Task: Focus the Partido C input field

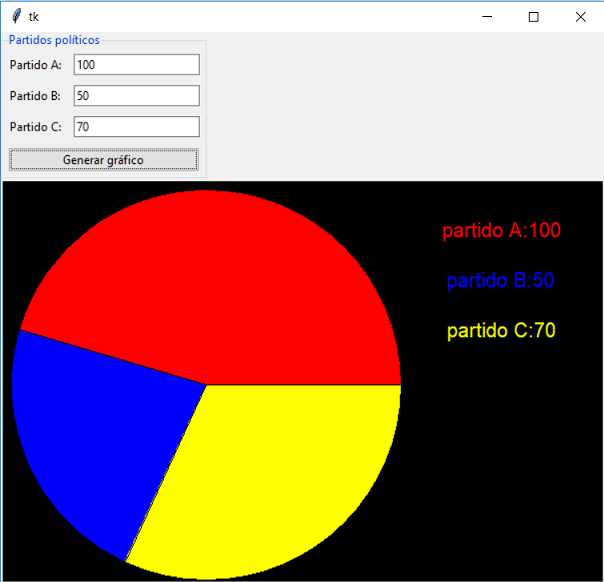Action: [137, 126]
